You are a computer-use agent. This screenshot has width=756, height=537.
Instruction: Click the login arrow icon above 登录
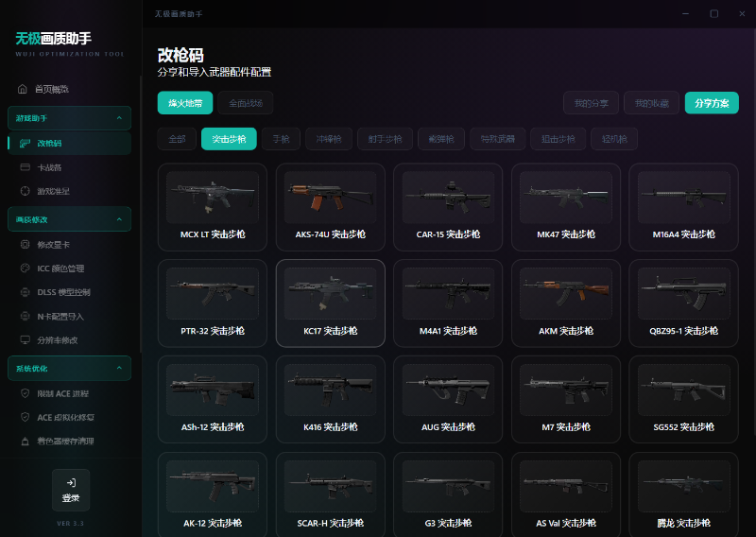coord(71,482)
